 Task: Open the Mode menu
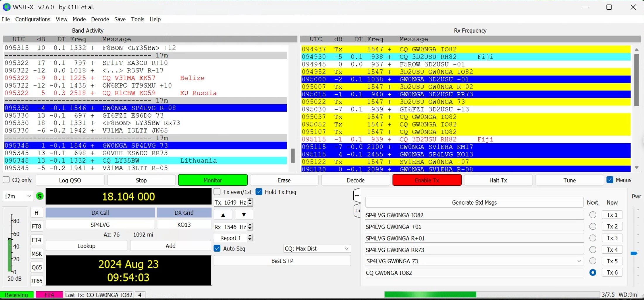(x=79, y=19)
